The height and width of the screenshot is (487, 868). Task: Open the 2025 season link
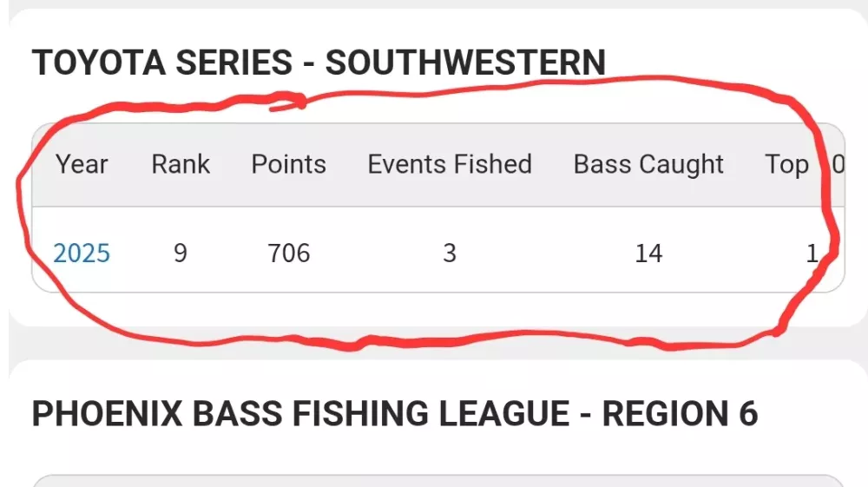click(82, 253)
